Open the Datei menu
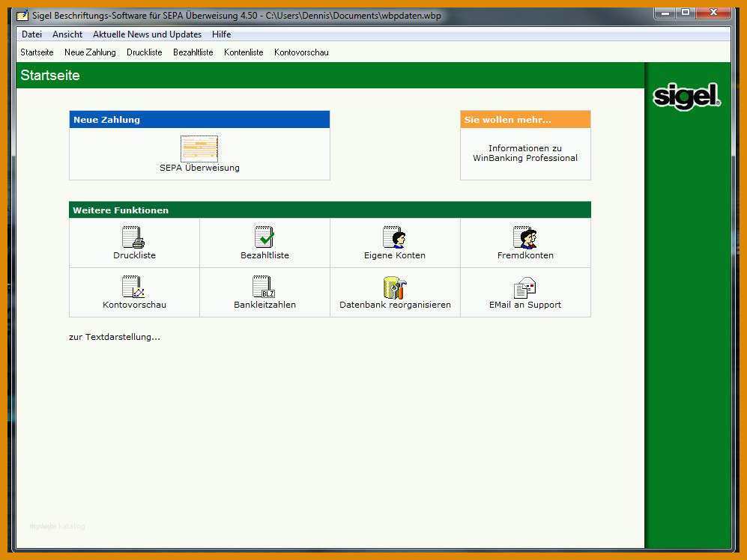Viewport: 747px width, 560px height. pos(32,34)
